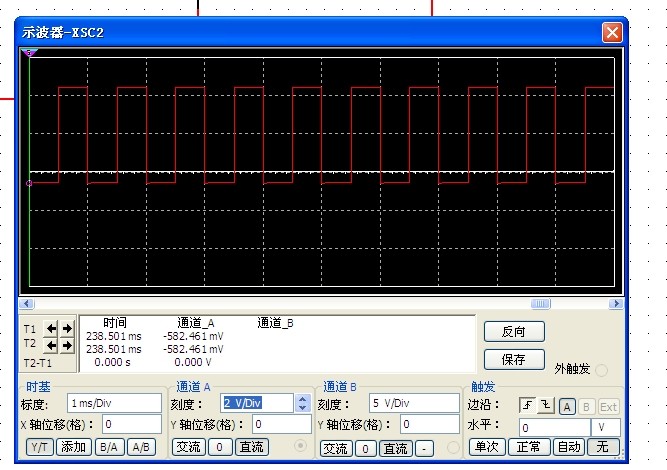Move T1 cursor right with arrow
The image size is (667, 470).
[67, 329]
